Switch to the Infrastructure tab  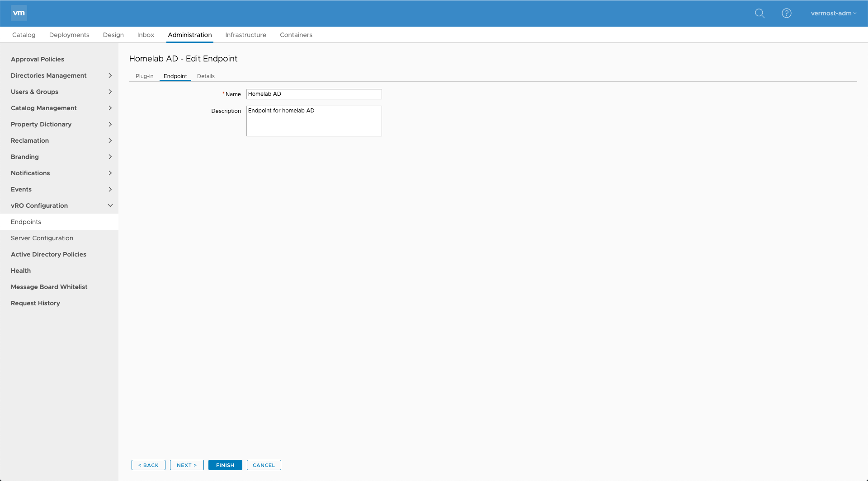[x=246, y=35]
